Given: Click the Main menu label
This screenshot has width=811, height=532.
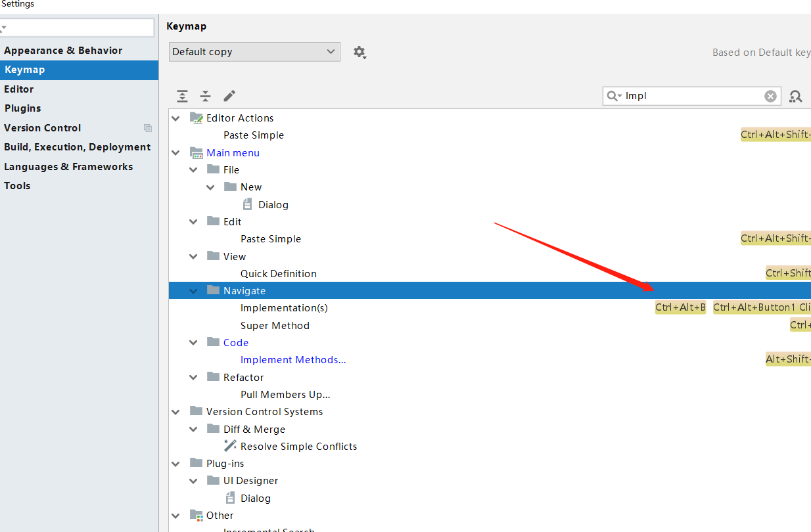Looking at the screenshot, I should (233, 153).
